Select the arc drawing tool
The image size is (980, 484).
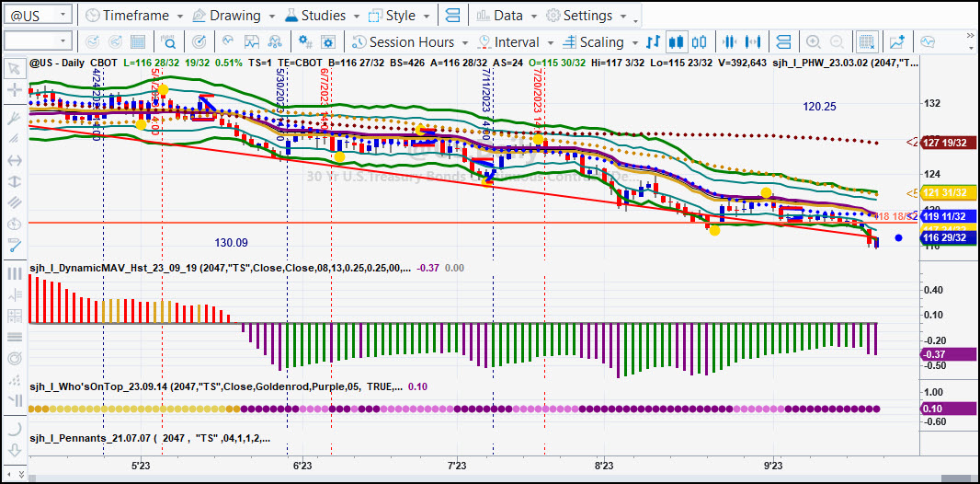coord(14,429)
